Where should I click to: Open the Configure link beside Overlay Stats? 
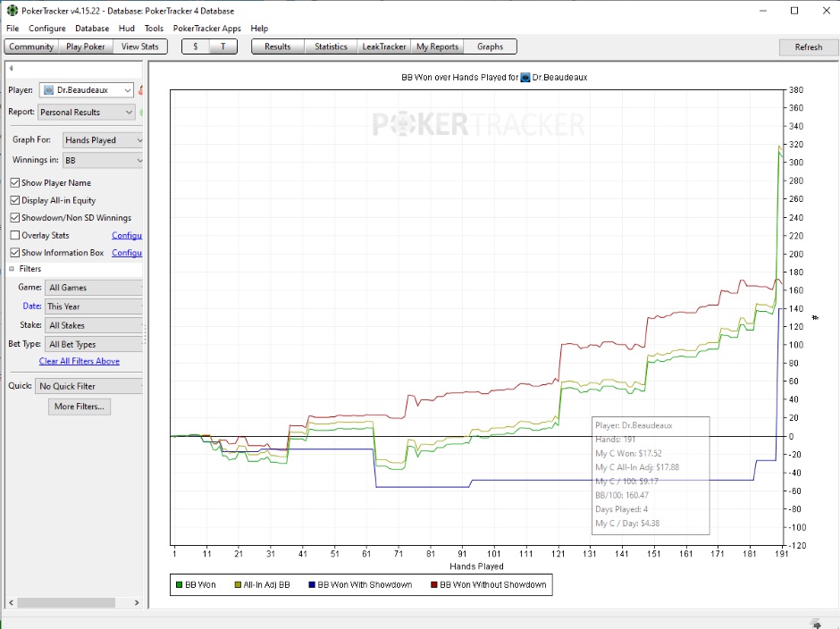coord(127,235)
